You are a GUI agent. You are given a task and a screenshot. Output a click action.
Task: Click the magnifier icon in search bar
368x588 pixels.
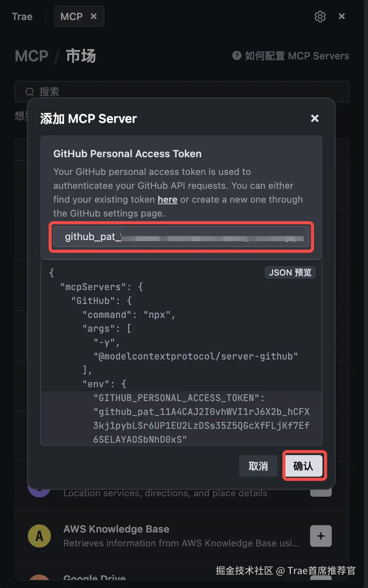point(30,92)
